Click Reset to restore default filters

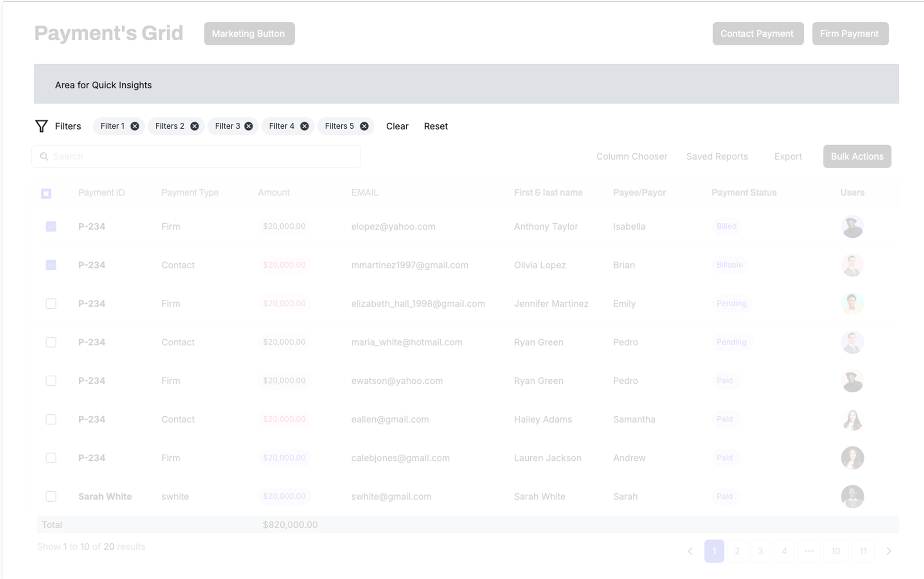point(436,126)
